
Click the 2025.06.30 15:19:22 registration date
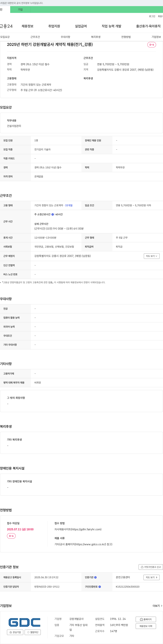46,578
